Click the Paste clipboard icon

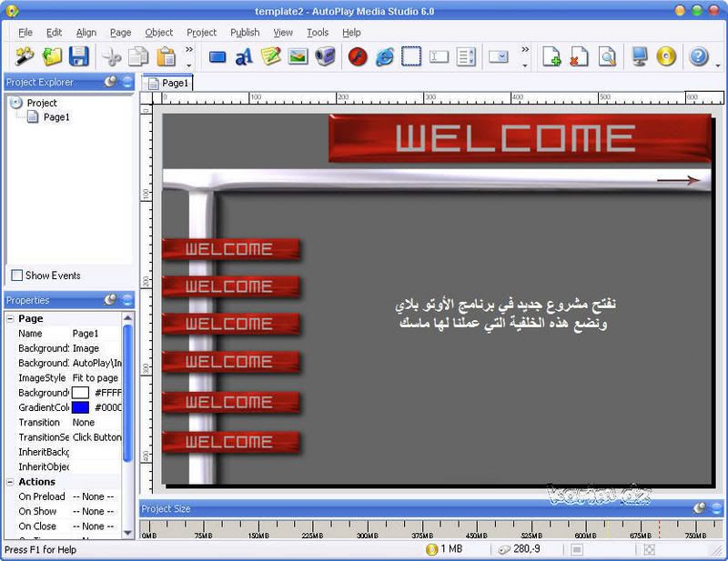coord(166,57)
